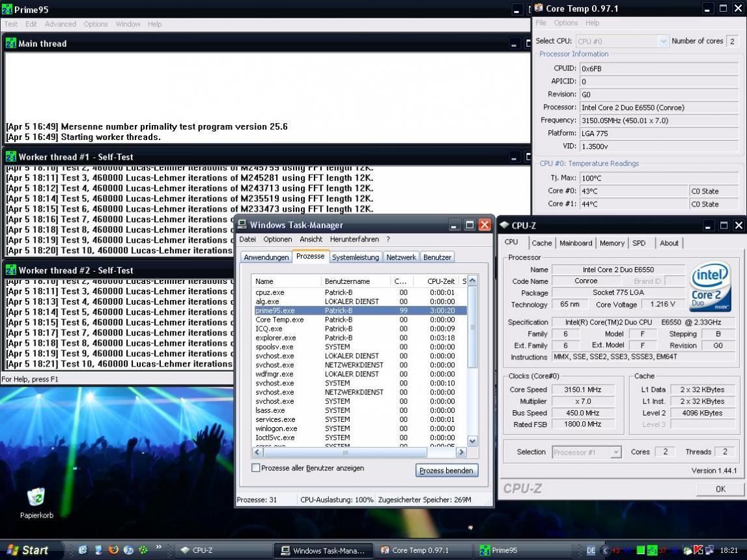This screenshot has height=560, width=747.
Task: Expand hidden tray icons arrow
Action: pos(605,550)
